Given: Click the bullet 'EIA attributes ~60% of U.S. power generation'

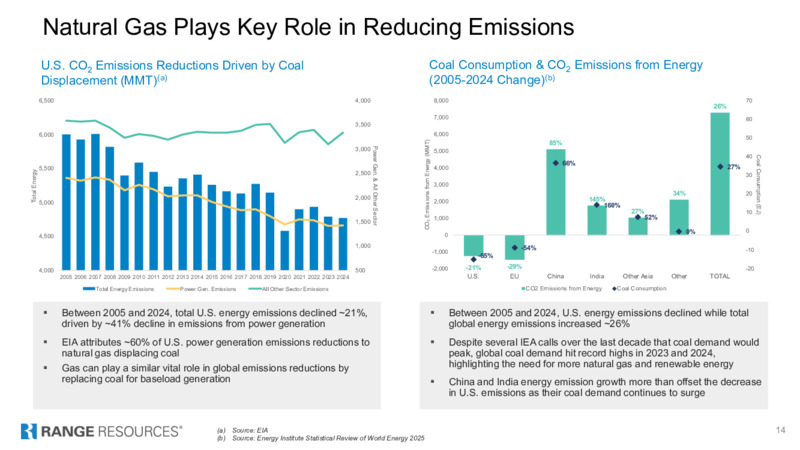Looking at the screenshot, I should (x=215, y=347).
